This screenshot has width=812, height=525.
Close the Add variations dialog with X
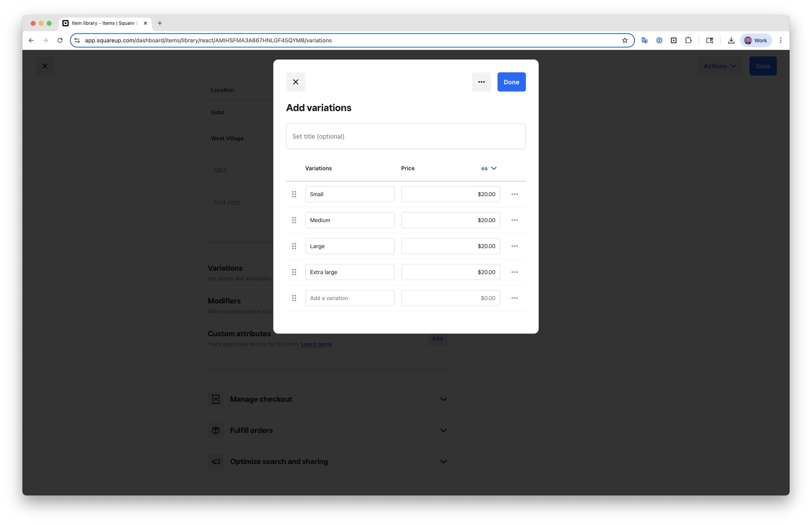[296, 82]
